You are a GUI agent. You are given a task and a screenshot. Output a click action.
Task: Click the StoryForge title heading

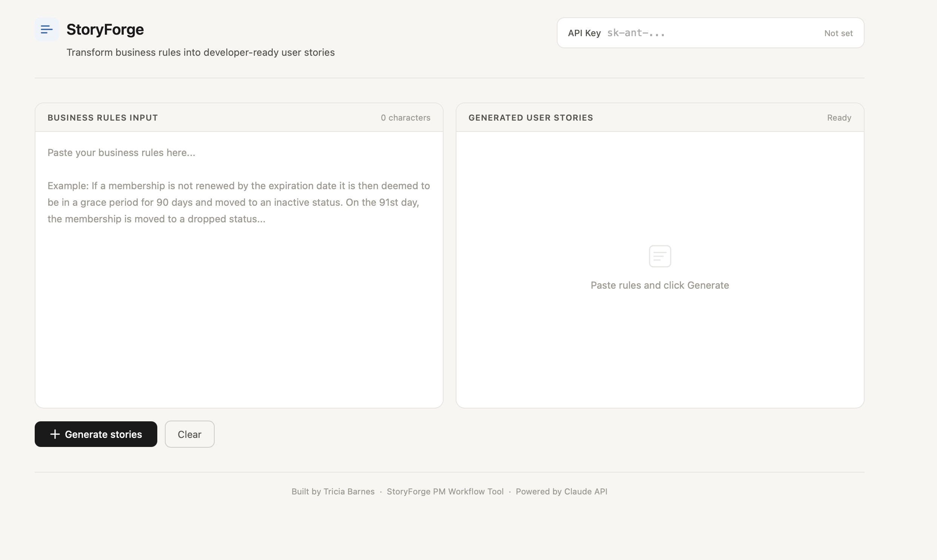coord(105,29)
